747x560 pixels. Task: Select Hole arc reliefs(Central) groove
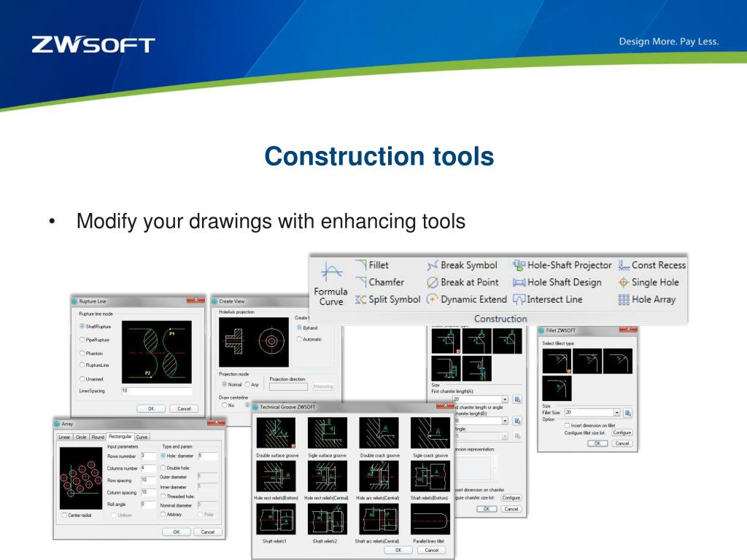[379, 476]
